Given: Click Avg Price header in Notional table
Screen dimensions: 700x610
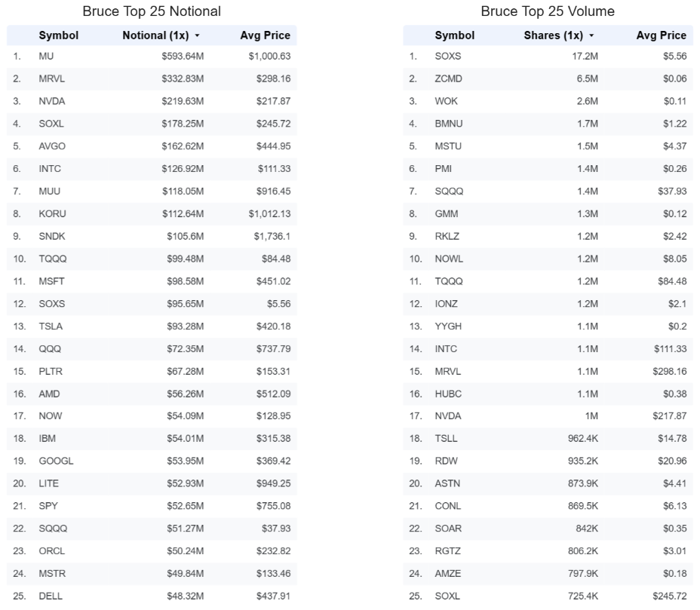Looking at the screenshot, I should 266,35.
